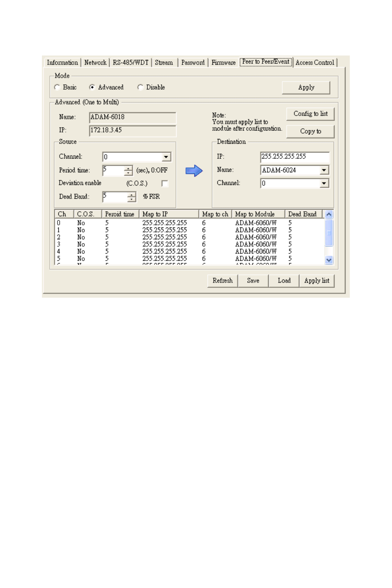
Task: Open the Destination Channel dropdown
Action: pos(324,183)
